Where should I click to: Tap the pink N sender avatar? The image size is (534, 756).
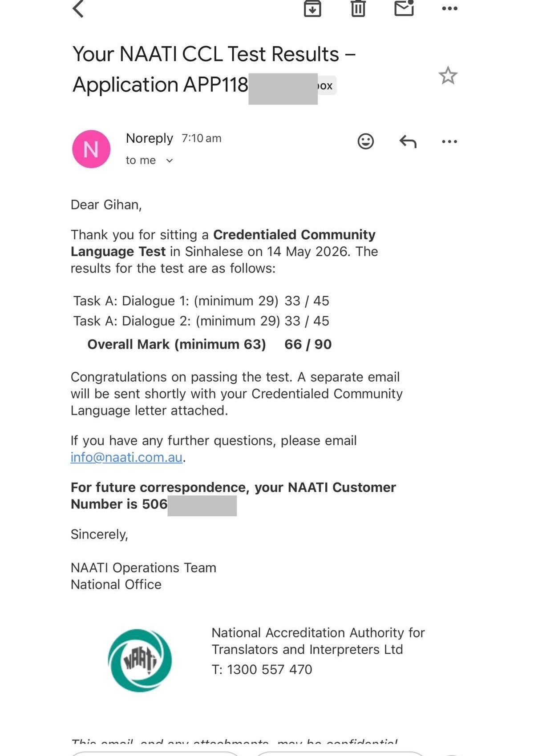tap(91, 149)
